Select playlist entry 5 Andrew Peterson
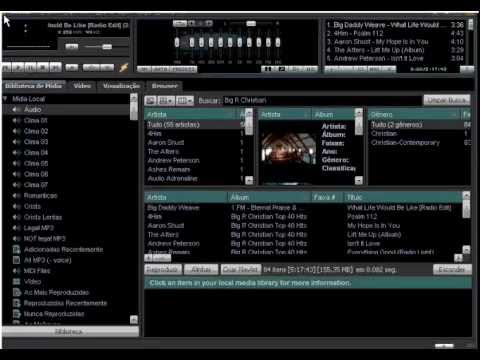Screen dimensions: 480x360 (395, 58)
